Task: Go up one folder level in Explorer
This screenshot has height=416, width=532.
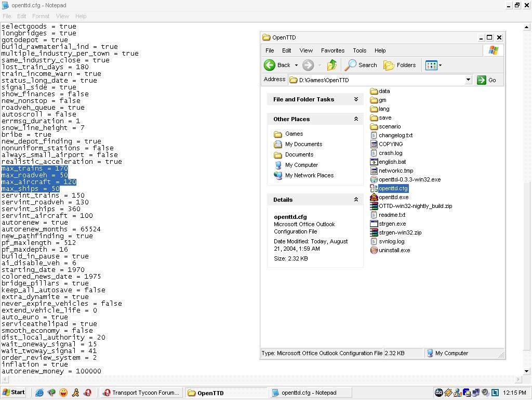Action: pos(332,65)
